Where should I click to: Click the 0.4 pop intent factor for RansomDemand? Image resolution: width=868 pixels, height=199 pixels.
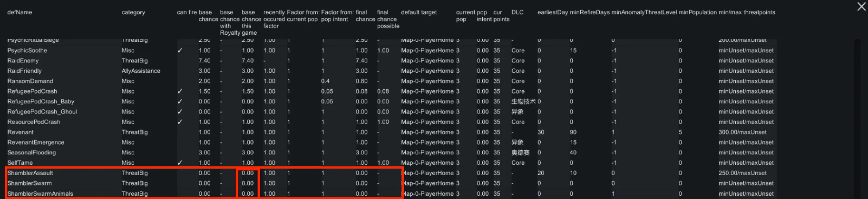tap(325, 81)
